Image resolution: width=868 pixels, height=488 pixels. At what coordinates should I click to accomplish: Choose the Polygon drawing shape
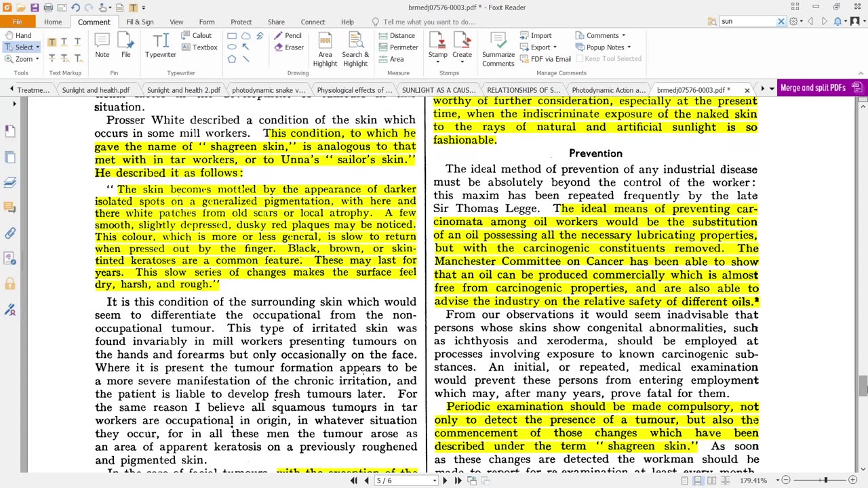(232, 59)
